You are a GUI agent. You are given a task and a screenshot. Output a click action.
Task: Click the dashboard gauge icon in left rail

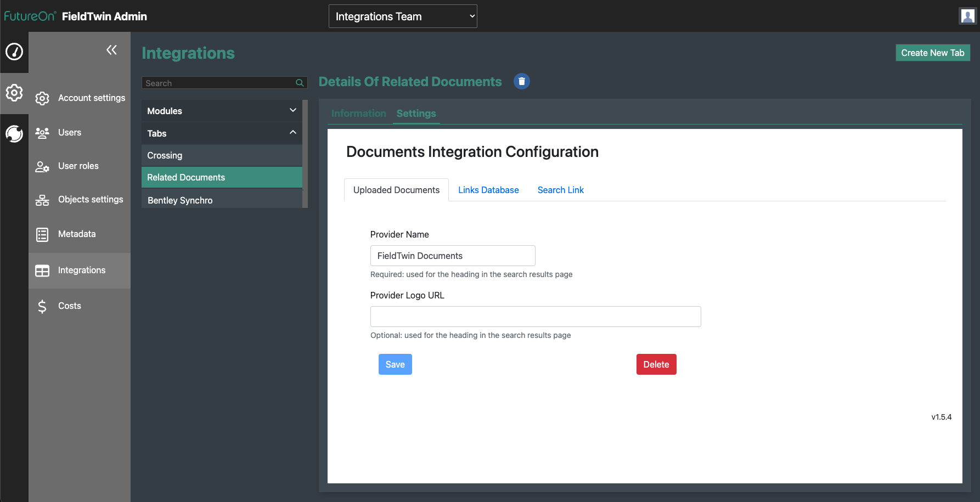coord(14,52)
